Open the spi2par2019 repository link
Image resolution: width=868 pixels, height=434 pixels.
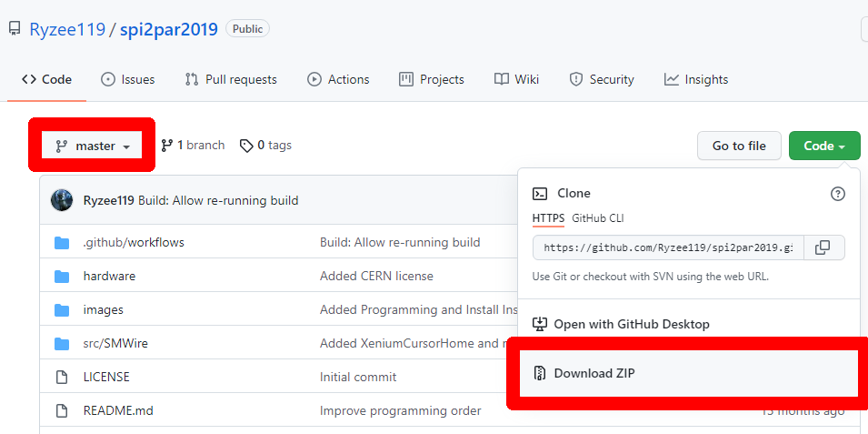pyautogui.click(x=169, y=29)
